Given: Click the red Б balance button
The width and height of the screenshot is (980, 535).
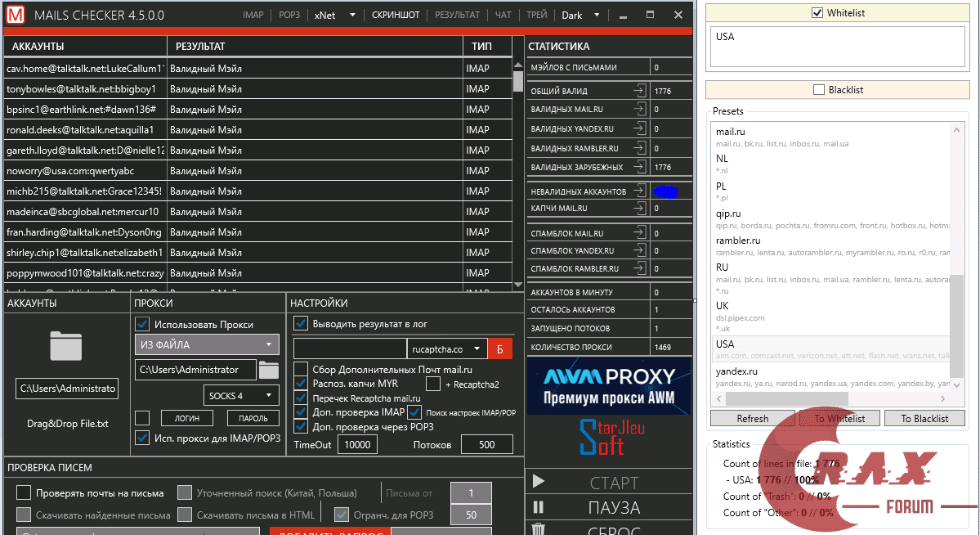Looking at the screenshot, I should 500,349.
